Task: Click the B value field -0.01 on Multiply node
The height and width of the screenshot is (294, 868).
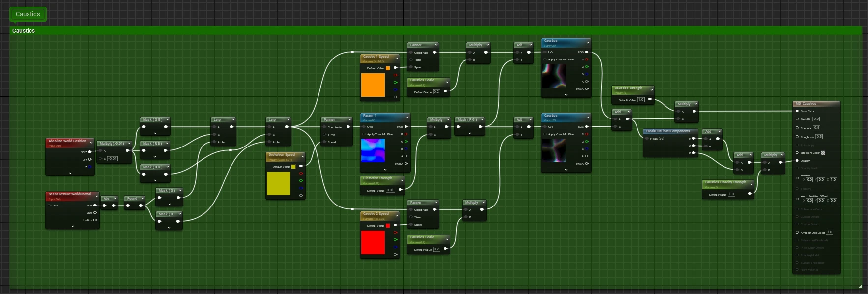Action: tap(113, 158)
